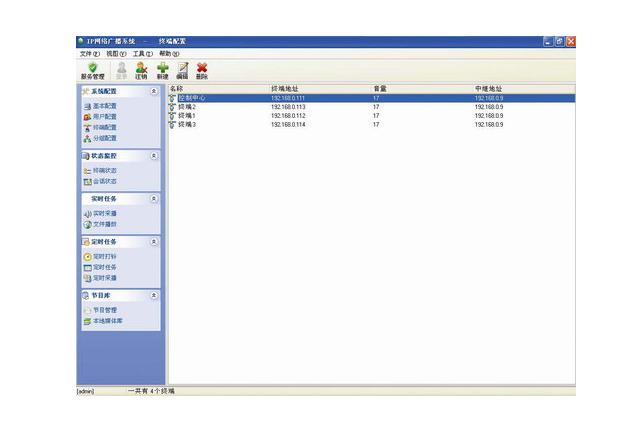Collapse the 系统配置 sidebar section
The height and width of the screenshot is (439, 630).
coord(154,91)
